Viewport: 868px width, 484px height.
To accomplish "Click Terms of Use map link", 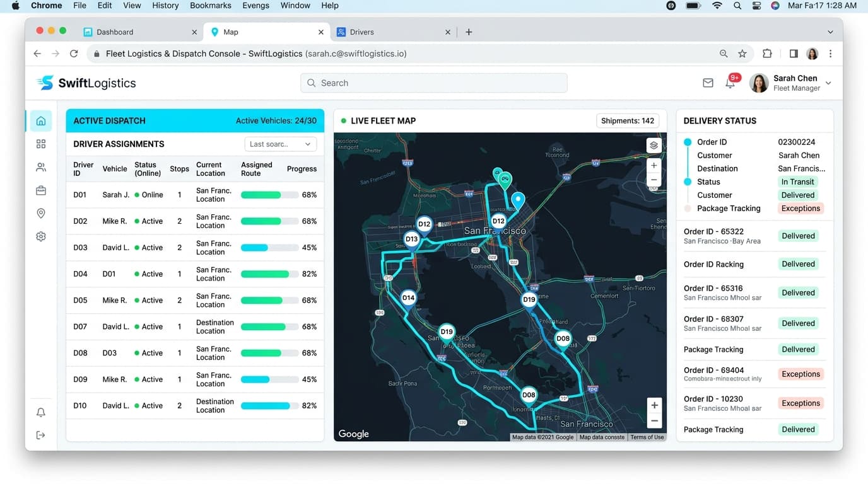I will coord(647,437).
